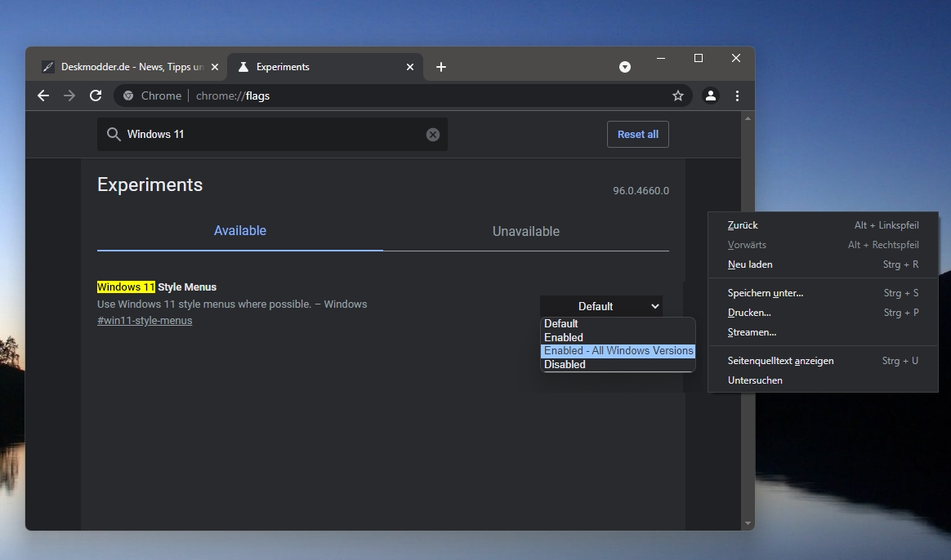Switch to the Deskmodder.de tab

pyautogui.click(x=126, y=67)
